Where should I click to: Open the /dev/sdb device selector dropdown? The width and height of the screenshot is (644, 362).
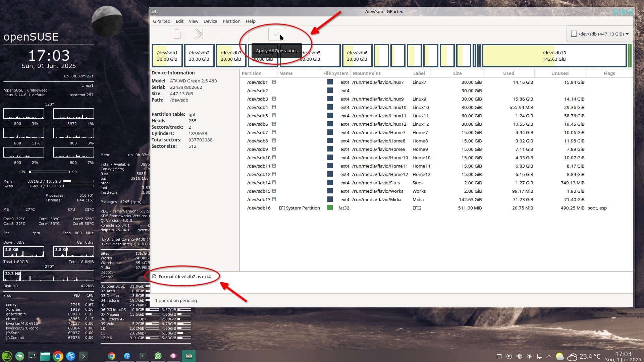pyautogui.click(x=600, y=34)
